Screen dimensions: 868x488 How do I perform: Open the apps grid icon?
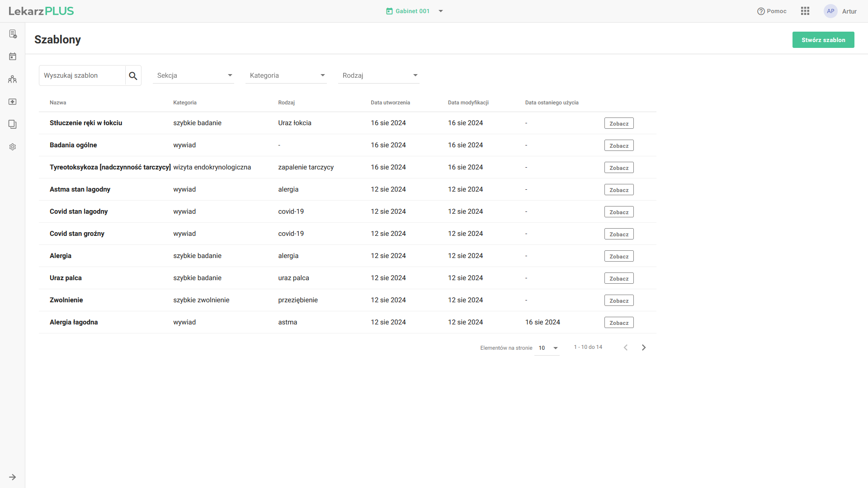point(805,11)
